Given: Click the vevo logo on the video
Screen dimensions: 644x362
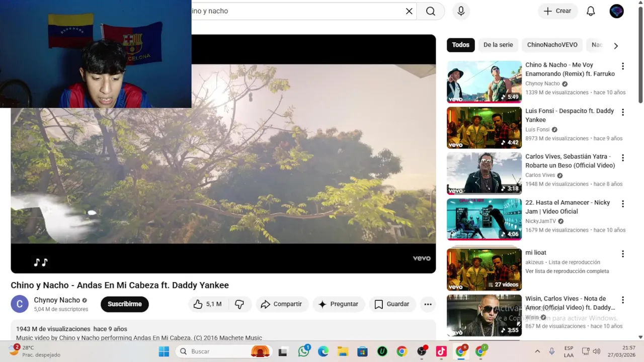Looking at the screenshot, I should [x=422, y=258].
